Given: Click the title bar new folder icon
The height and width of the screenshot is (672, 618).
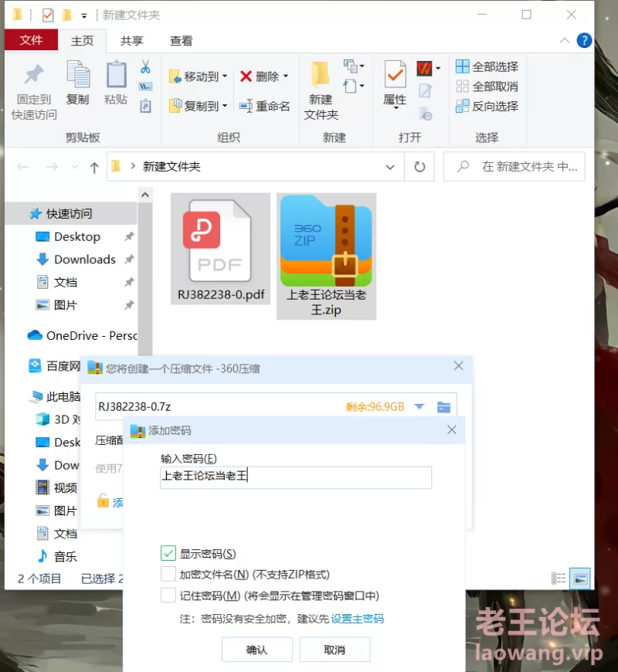Looking at the screenshot, I should click(x=67, y=15).
